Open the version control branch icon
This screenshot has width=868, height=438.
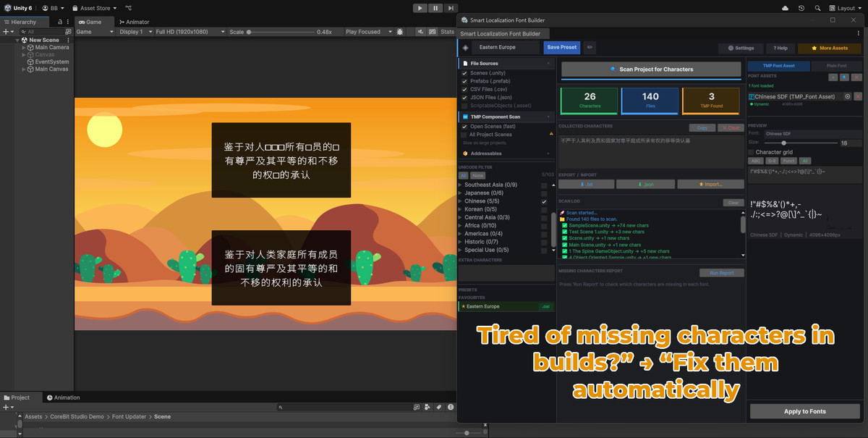128,8
